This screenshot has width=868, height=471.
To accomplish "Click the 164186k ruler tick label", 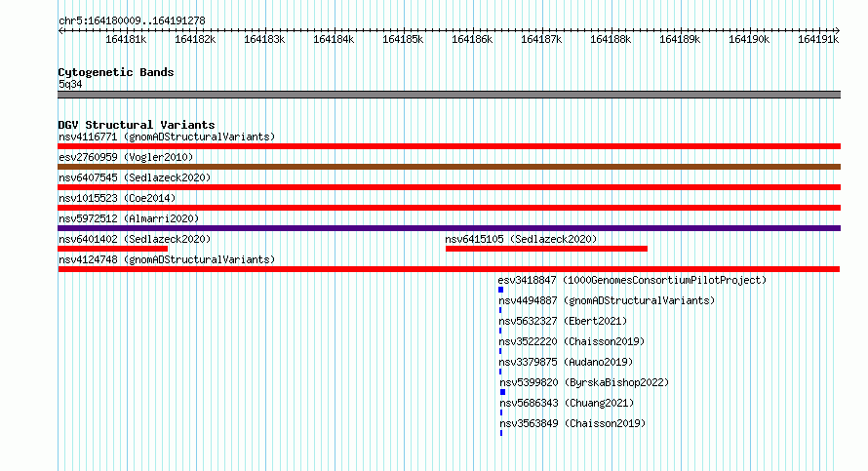I will pyautogui.click(x=472, y=39).
